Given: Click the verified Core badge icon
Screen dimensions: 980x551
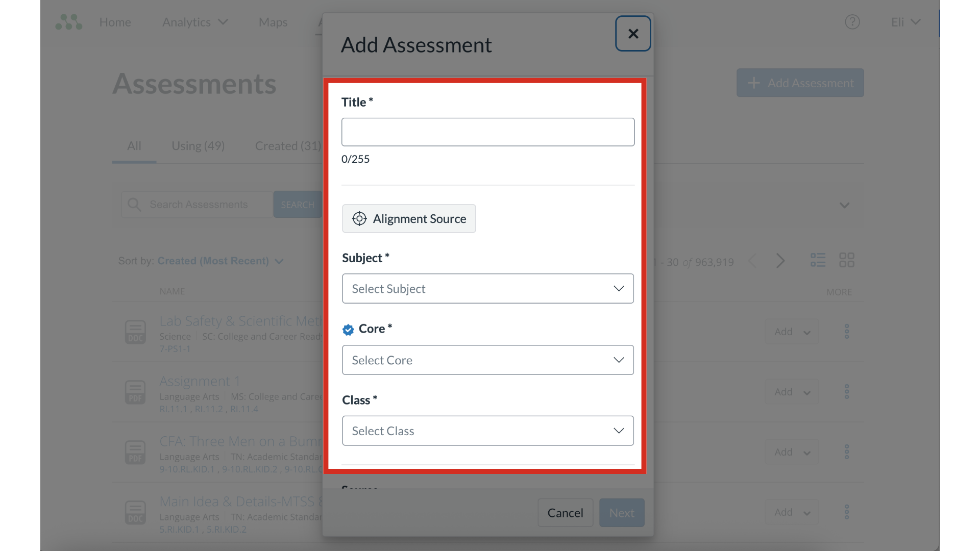Looking at the screenshot, I should (x=348, y=330).
